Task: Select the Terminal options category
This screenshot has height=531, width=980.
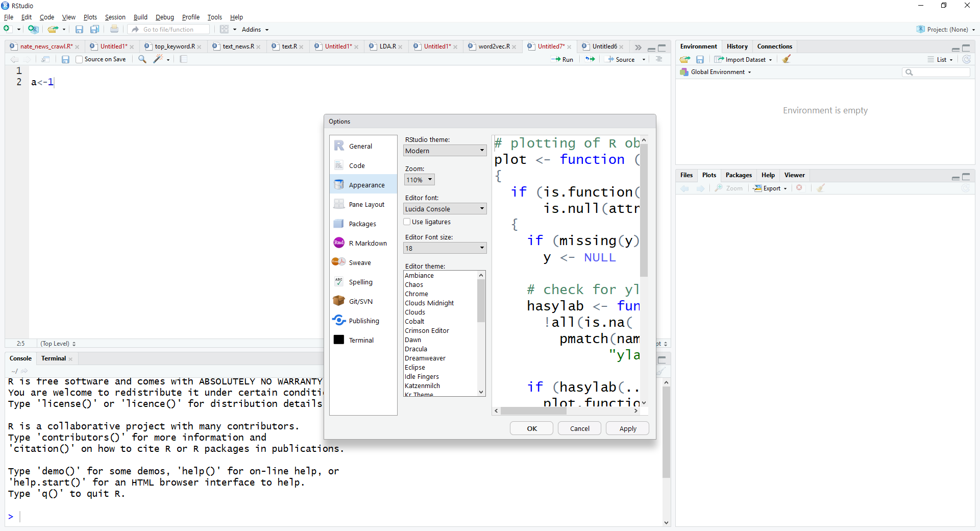Action: (363, 340)
